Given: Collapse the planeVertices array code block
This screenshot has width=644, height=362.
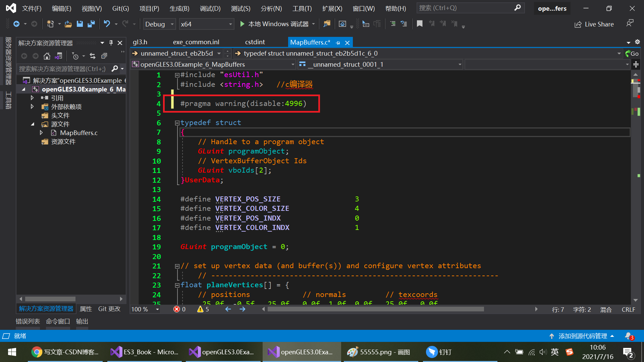Looking at the screenshot, I should click(177, 285).
